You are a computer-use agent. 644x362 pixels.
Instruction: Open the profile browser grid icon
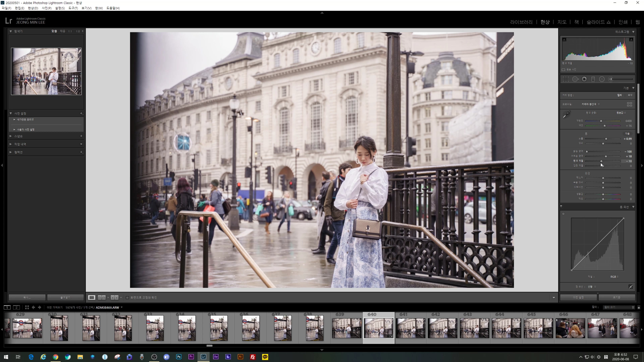pos(629,104)
